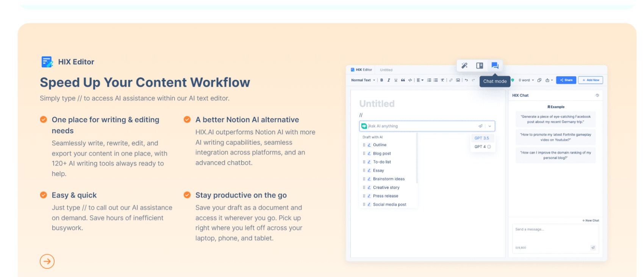644x277 pixels.
Task: Activate the Chat mode speech-bubble icon
Action: [x=495, y=65]
